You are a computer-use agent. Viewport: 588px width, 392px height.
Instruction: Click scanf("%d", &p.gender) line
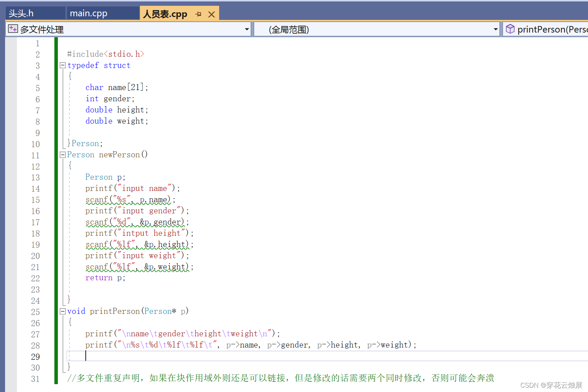[137, 222]
